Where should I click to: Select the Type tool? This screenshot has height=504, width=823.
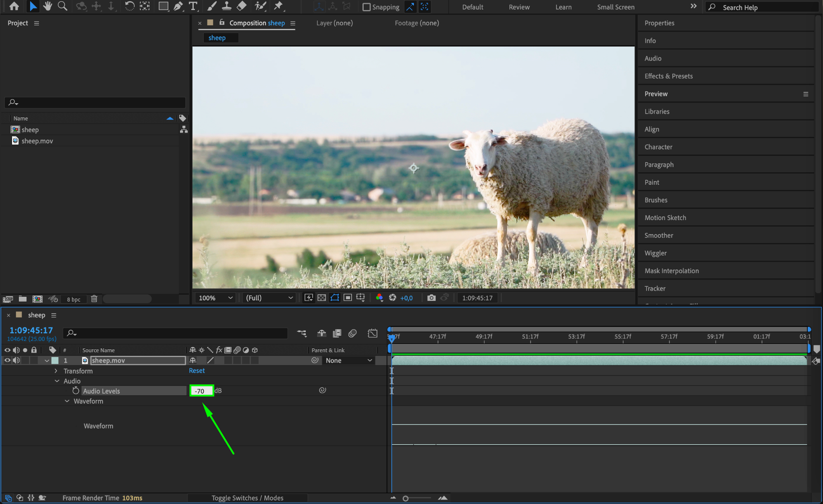point(193,6)
